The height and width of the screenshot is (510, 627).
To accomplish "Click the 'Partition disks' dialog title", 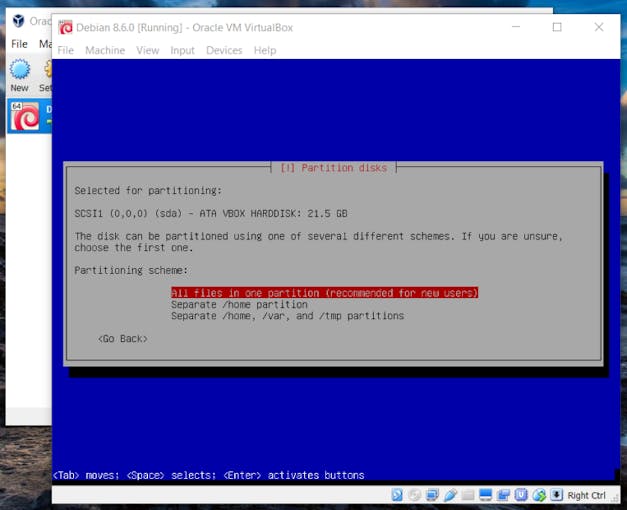I will tap(334, 168).
